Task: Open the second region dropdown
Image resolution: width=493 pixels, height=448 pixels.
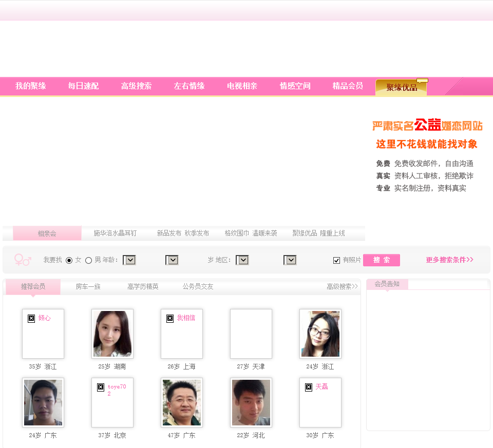Action: click(290, 260)
